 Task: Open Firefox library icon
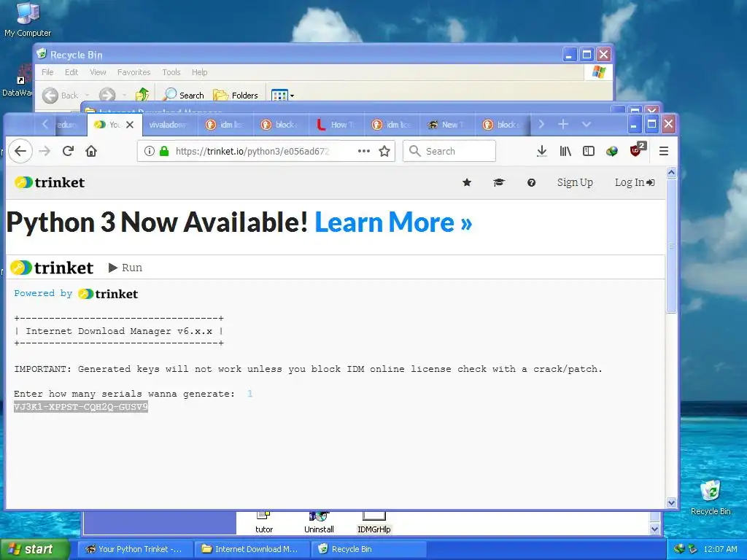pos(565,151)
